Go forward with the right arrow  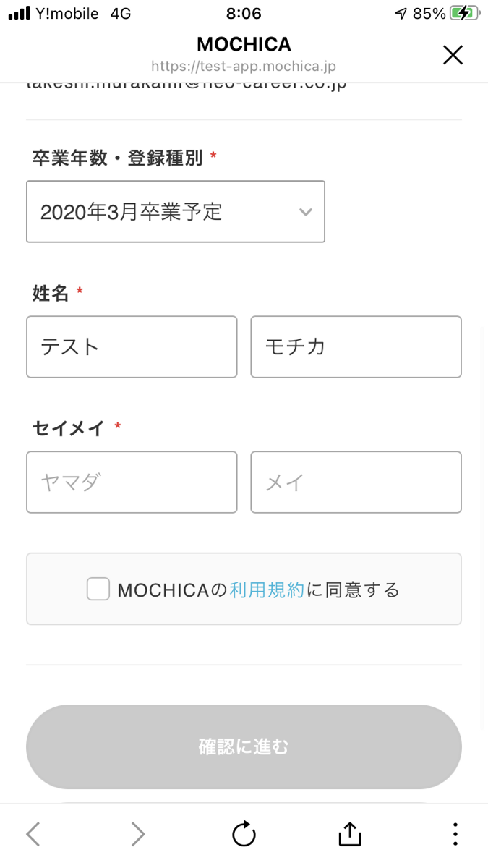(138, 834)
